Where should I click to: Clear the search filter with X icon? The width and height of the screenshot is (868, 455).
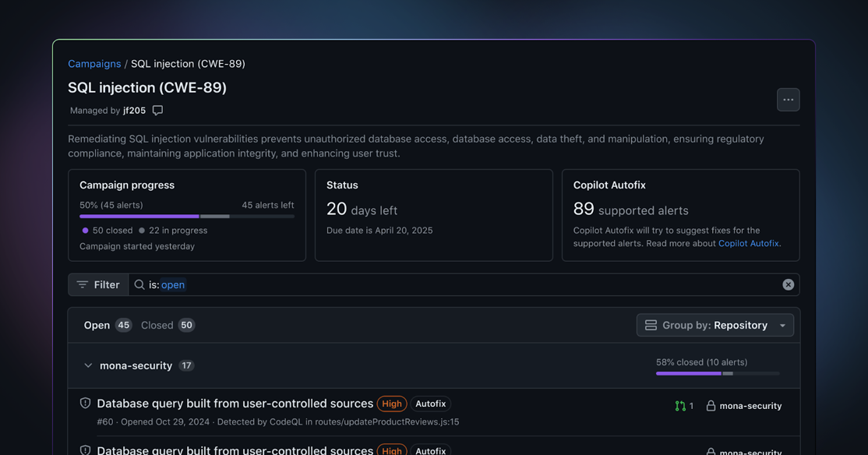click(x=788, y=285)
